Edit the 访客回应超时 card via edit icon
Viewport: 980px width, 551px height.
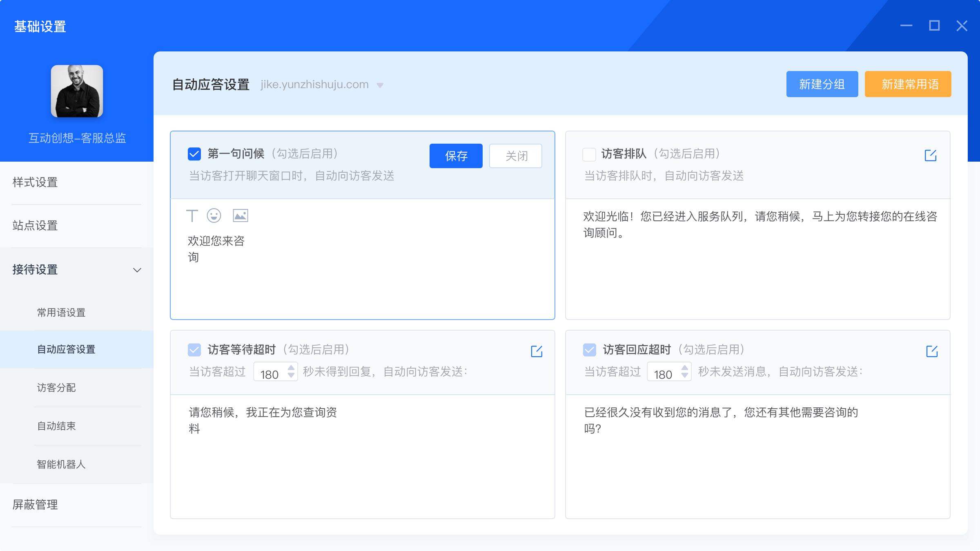click(x=932, y=351)
